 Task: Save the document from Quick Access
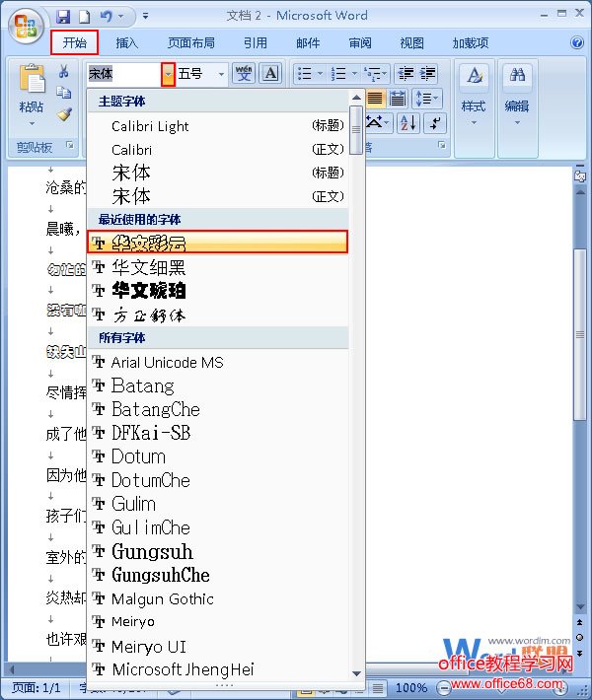[63, 17]
